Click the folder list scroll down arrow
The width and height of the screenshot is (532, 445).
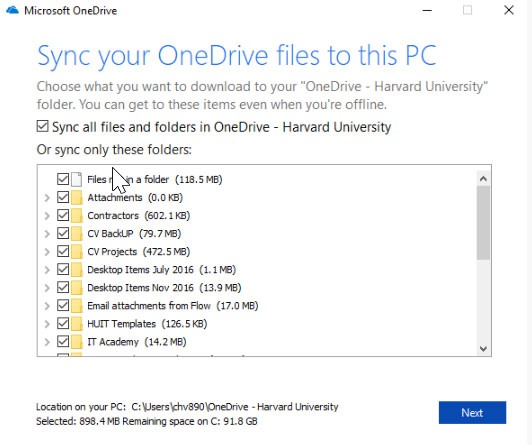pos(483,349)
